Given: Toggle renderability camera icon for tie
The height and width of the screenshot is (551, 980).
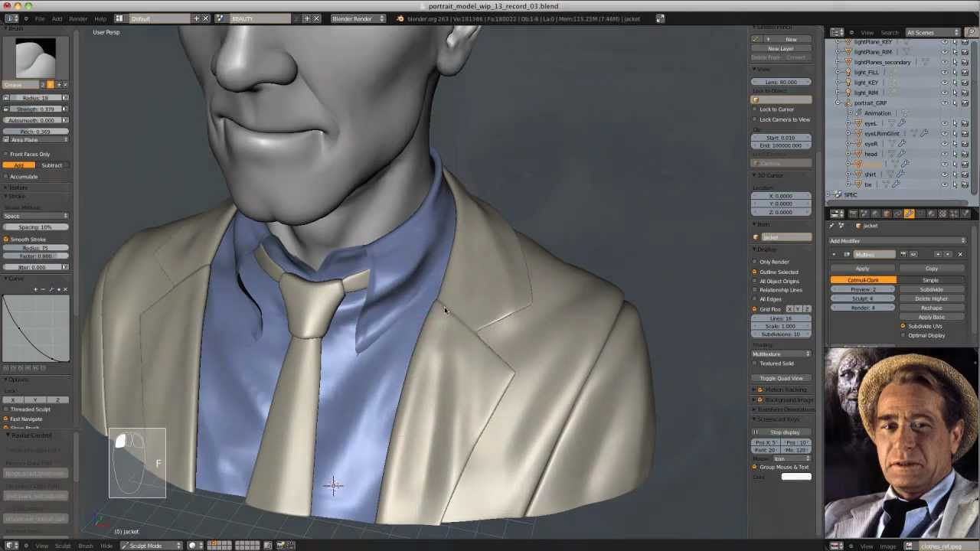Looking at the screenshot, I should (965, 184).
